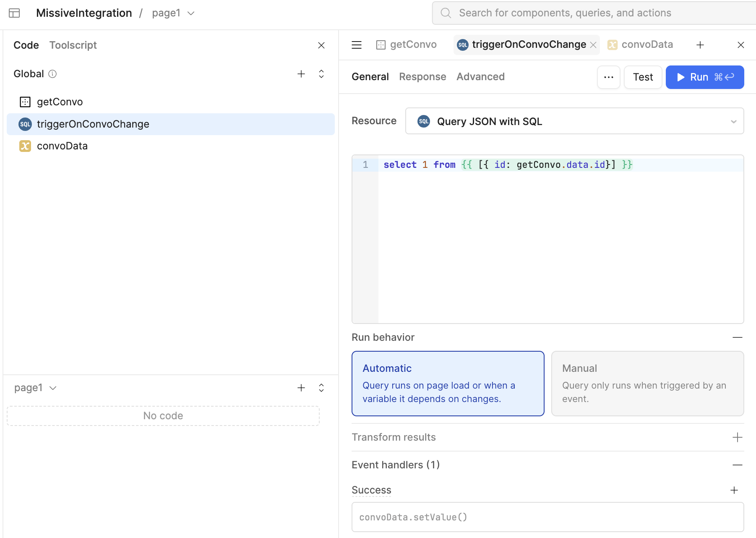Click the Test button

tap(643, 77)
